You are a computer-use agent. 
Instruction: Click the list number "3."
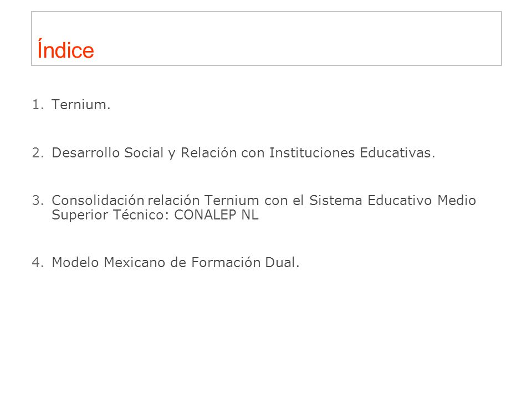click(38, 201)
